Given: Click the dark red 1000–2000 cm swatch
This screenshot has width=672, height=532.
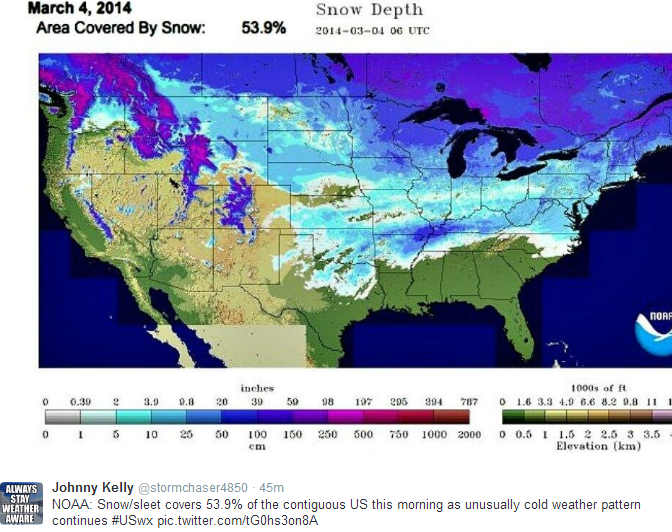Looking at the screenshot, I should pos(452,417).
